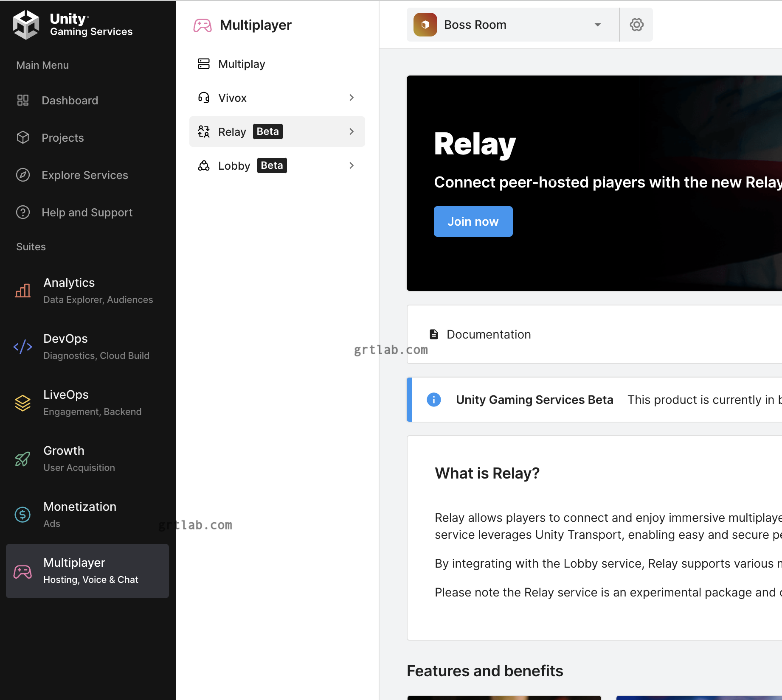Click the Growth rocket icon
This screenshot has height=700, width=782.
click(x=23, y=459)
